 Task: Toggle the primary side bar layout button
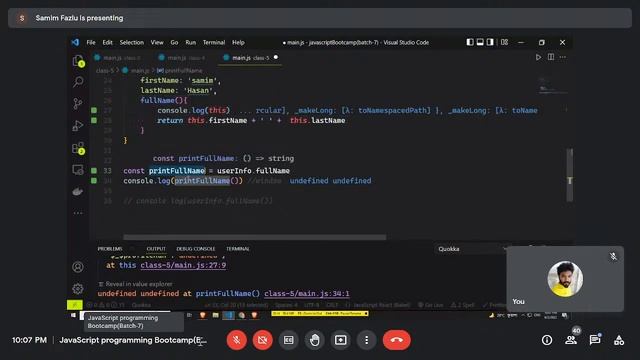pos(470,42)
